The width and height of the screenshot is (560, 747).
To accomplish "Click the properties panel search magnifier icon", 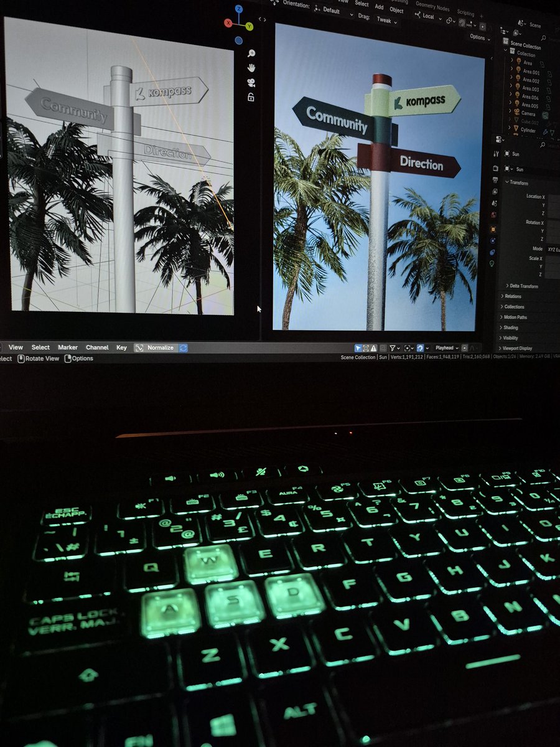I will coord(542,144).
